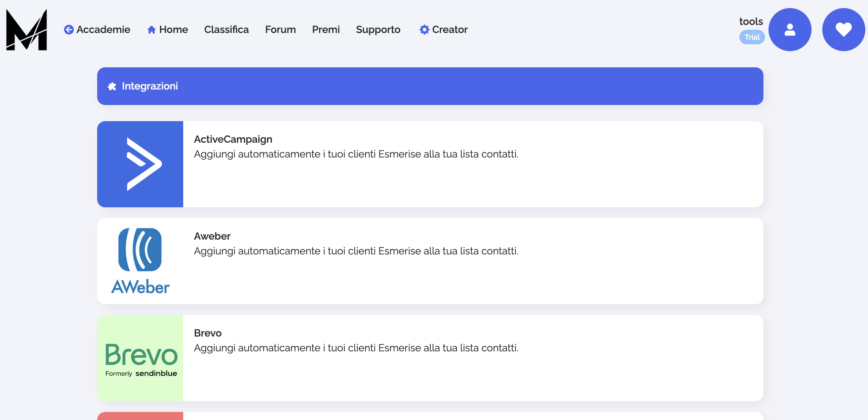Click the gear icon beside Creator
Screen dimensions: 868x420
click(x=424, y=30)
